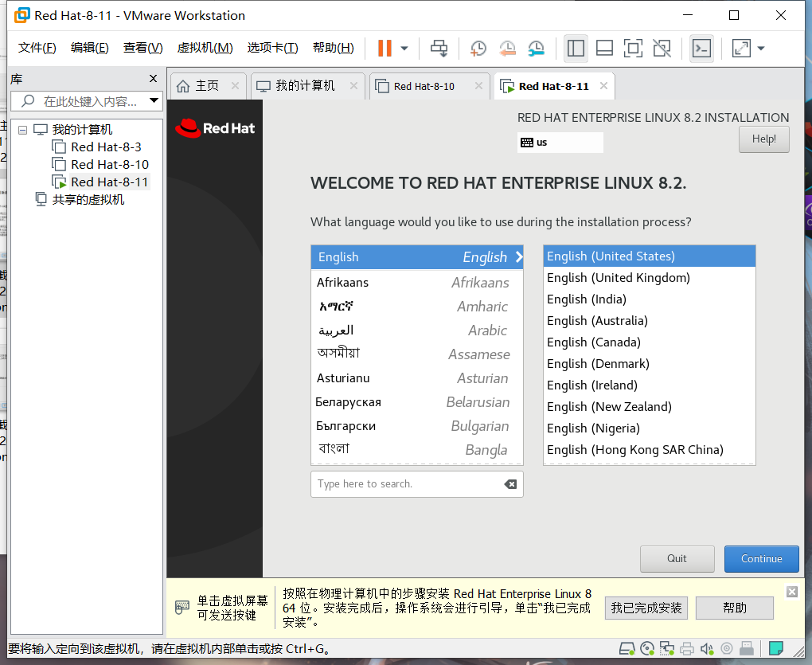This screenshot has width=812, height=665.
Task: Close the yellow installation hint bar
Action: click(792, 592)
